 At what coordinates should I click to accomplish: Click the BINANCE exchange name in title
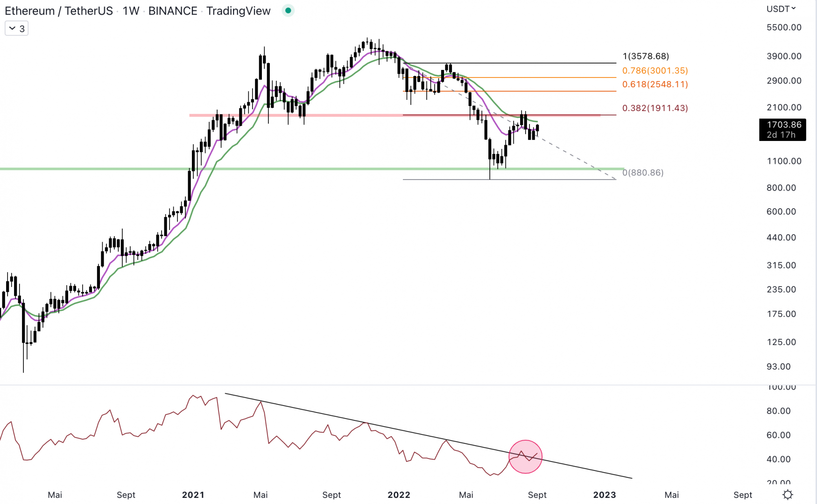(173, 11)
